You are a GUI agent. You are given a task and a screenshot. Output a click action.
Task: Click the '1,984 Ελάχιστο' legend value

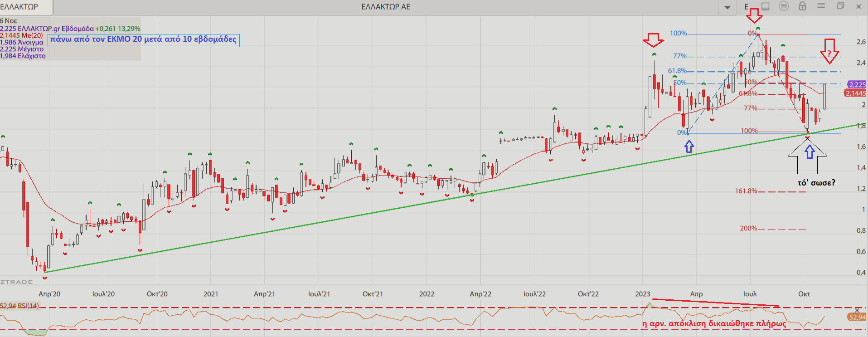click(x=23, y=56)
